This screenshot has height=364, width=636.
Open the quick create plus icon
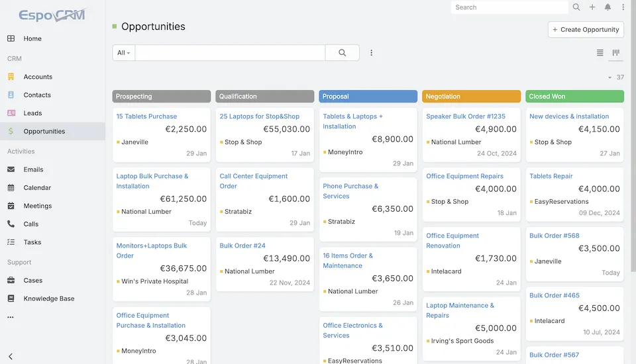pos(592,7)
